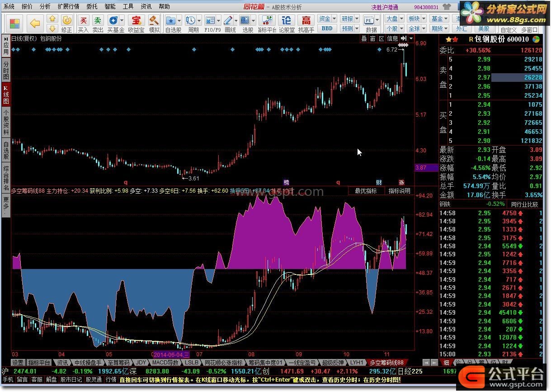Open the 扩展行情 menu
This screenshot has width=551, height=392.
point(68,6)
